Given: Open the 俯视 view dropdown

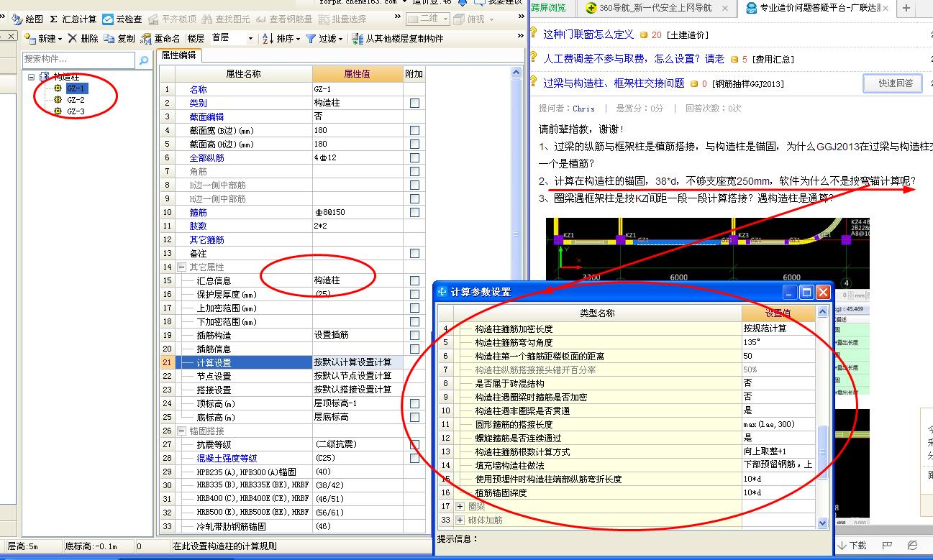Looking at the screenshot, I should click(473, 19).
